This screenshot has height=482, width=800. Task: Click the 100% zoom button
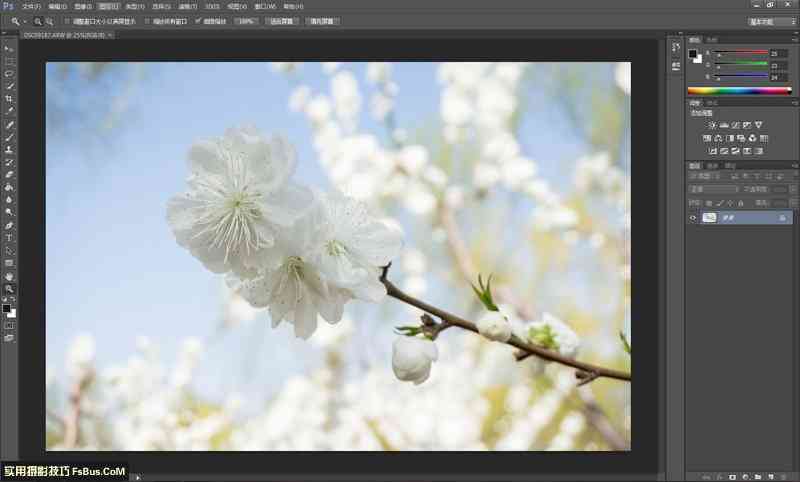point(245,20)
